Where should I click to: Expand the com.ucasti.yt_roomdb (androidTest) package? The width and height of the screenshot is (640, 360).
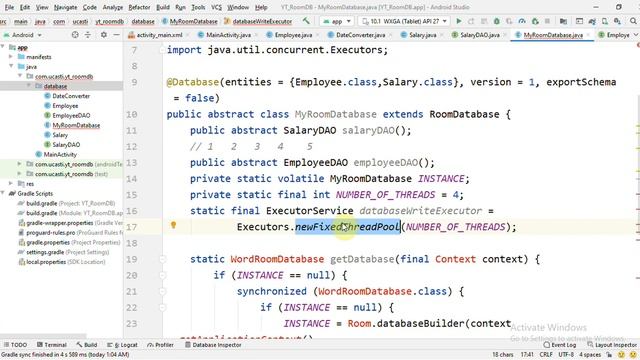tap(20, 164)
